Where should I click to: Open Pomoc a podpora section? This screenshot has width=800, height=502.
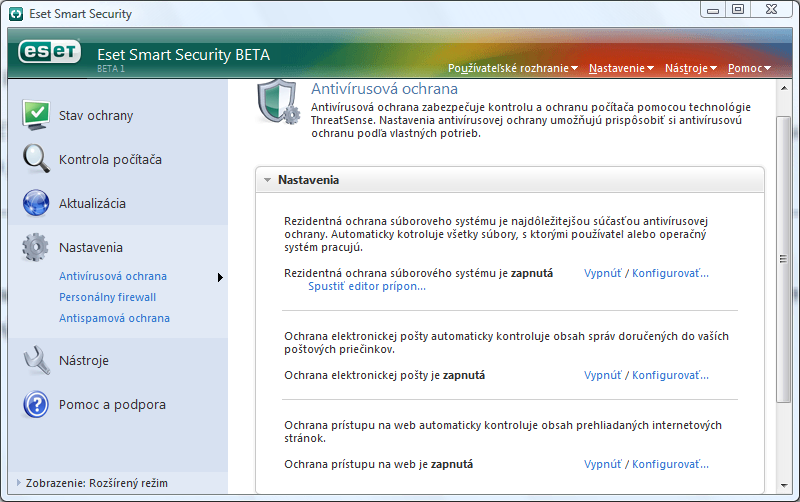[x=112, y=405]
